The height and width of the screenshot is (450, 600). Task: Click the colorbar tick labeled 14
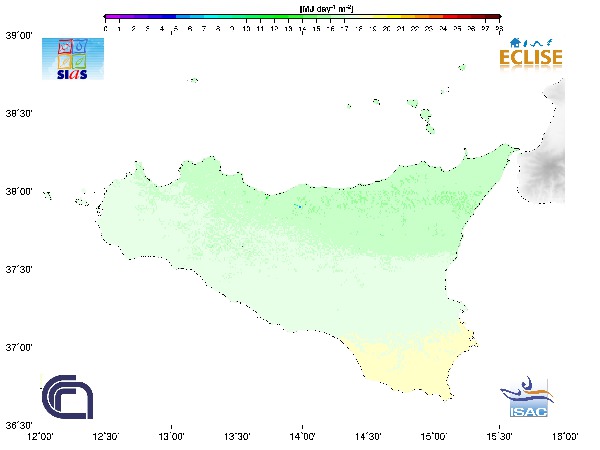click(x=302, y=29)
